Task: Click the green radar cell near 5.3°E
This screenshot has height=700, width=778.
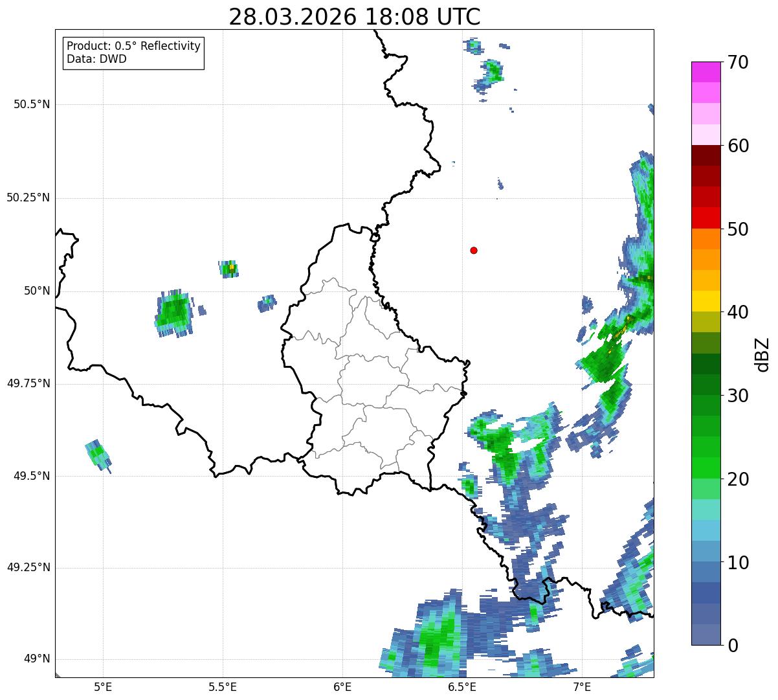Action: [174, 313]
